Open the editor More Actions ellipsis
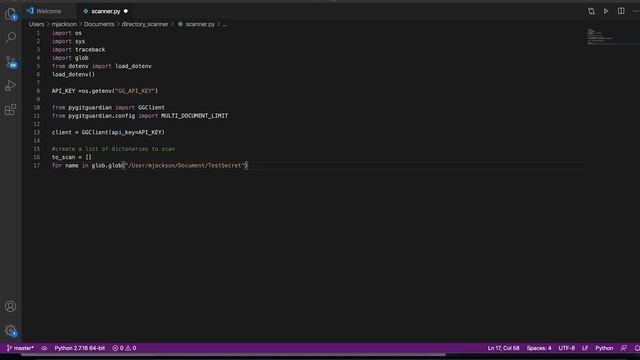Screen dimensions: 640x360 click(x=636, y=11)
